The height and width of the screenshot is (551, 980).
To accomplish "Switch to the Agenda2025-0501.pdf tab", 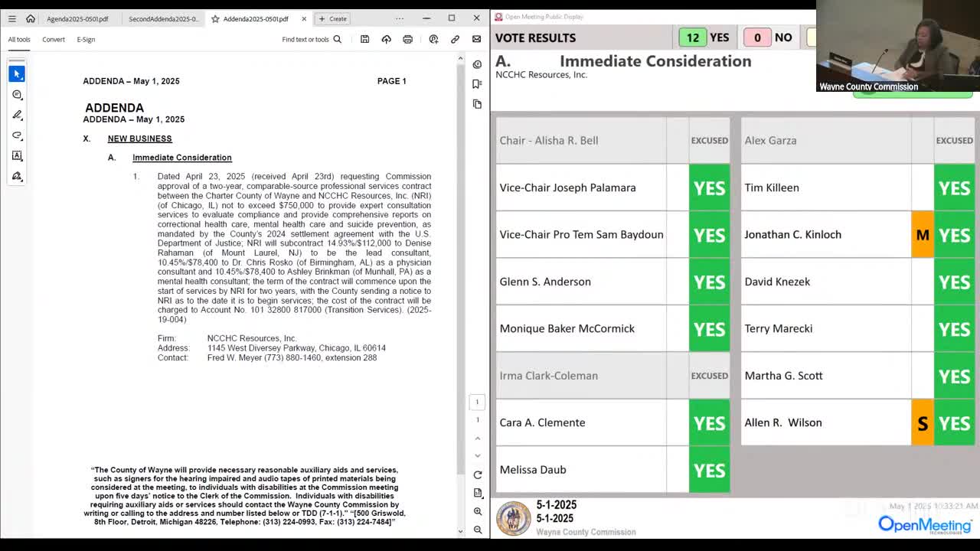I will coord(77,18).
